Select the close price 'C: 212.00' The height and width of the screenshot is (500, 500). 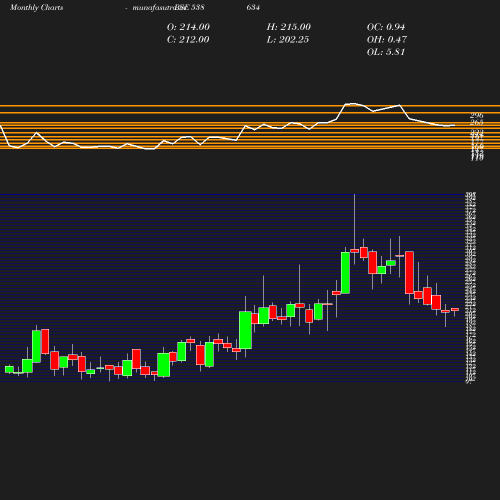pyautogui.click(x=188, y=40)
